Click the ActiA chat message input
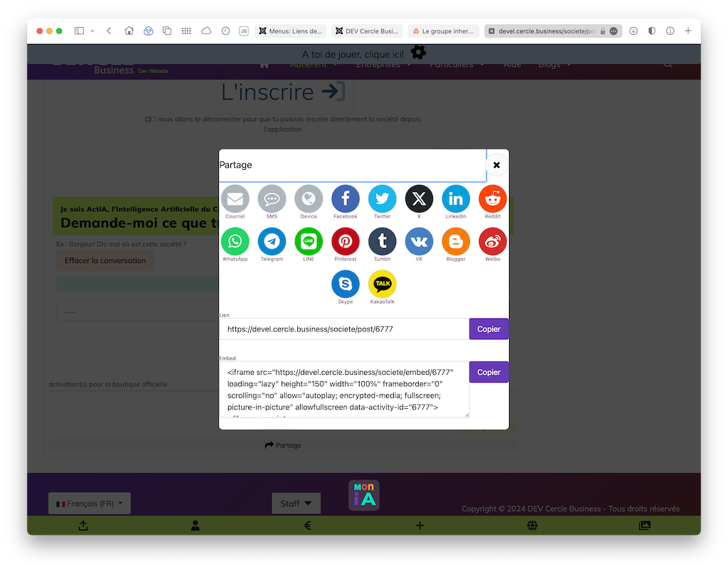This screenshot has height=571, width=728. click(x=138, y=311)
